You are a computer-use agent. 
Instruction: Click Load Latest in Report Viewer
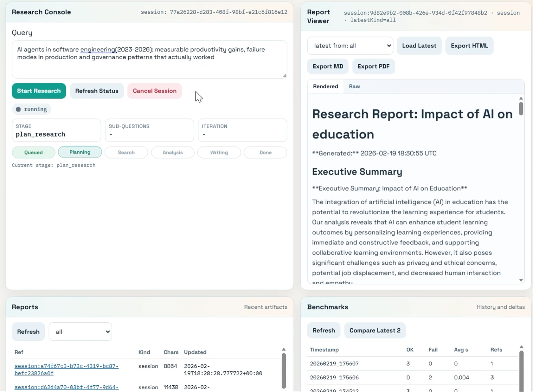coord(419,46)
